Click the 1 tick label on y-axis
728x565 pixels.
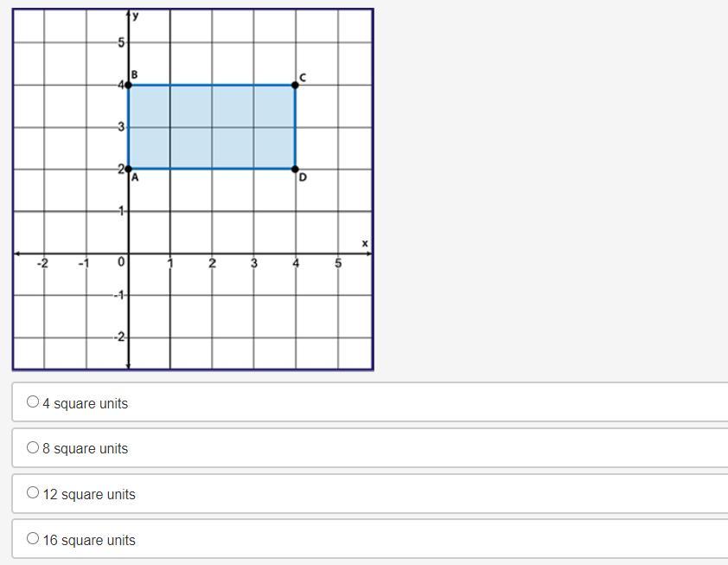[122, 211]
